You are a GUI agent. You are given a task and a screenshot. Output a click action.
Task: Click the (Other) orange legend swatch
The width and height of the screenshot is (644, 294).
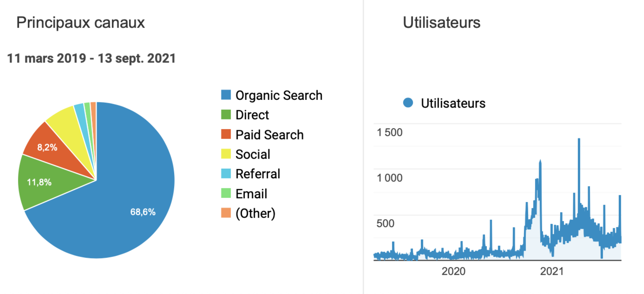226,213
